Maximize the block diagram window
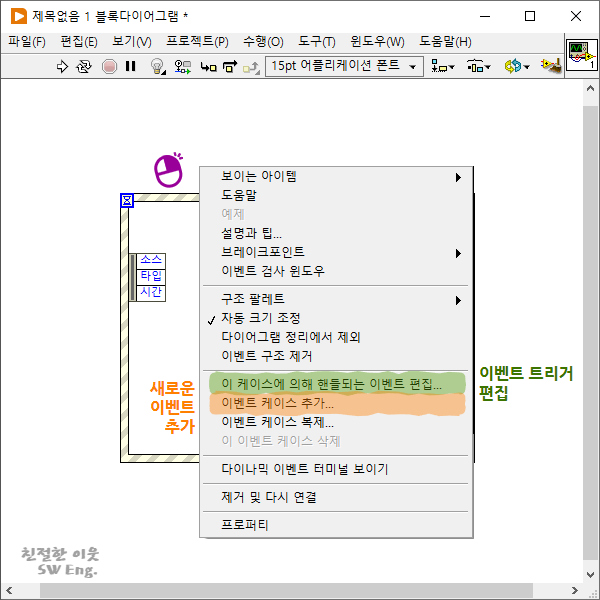The height and width of the screenshot is (600, 600). tap(530, 16)
